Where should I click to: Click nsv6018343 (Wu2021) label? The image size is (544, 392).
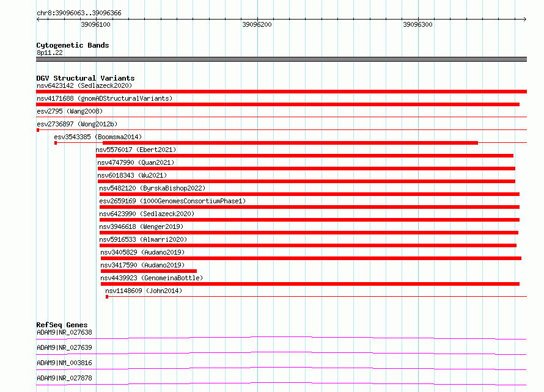[132, 175]
